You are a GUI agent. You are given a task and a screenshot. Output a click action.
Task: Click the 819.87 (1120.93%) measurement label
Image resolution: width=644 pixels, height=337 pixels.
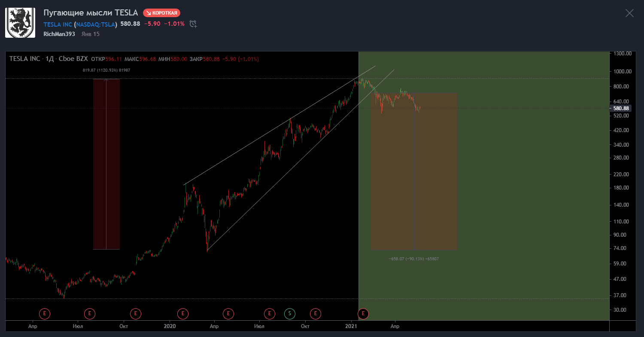pyautogui.click(x=106, y=70)
